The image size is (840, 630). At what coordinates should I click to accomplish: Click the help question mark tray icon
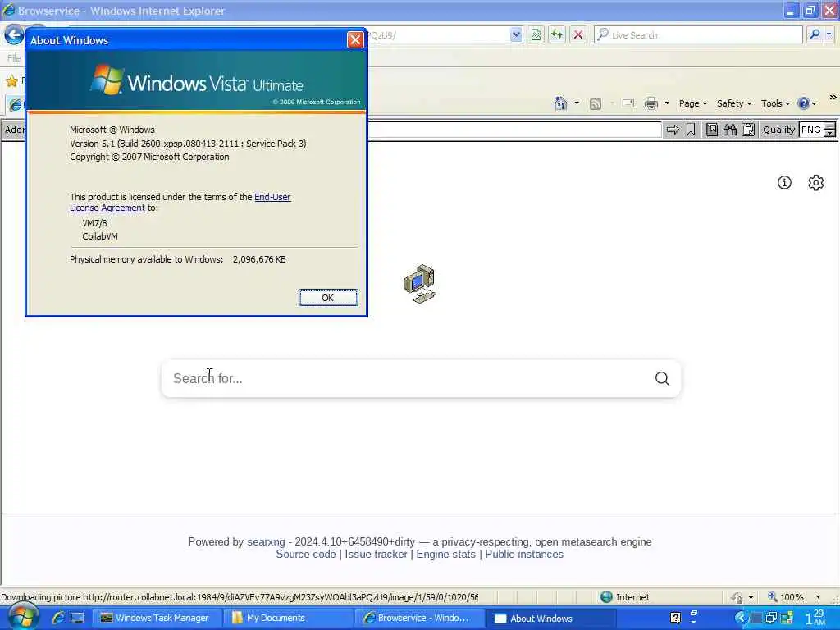coord(676,618)
